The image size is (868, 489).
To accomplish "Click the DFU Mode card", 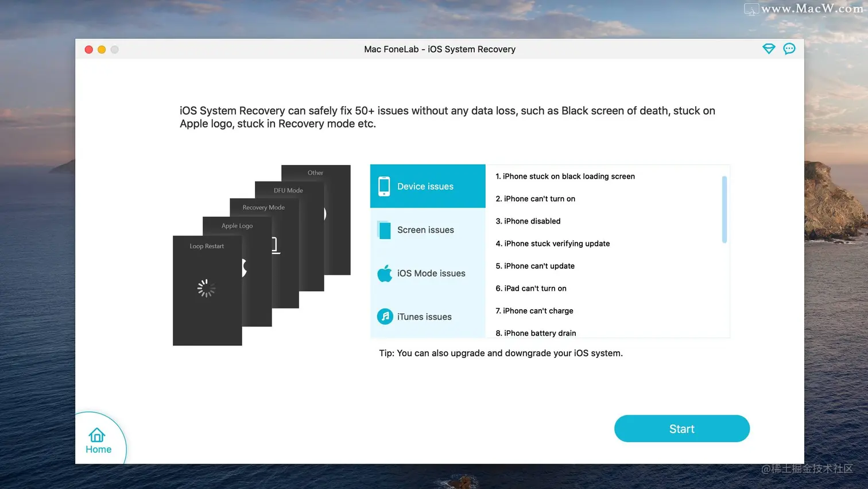I will point(289,190).
